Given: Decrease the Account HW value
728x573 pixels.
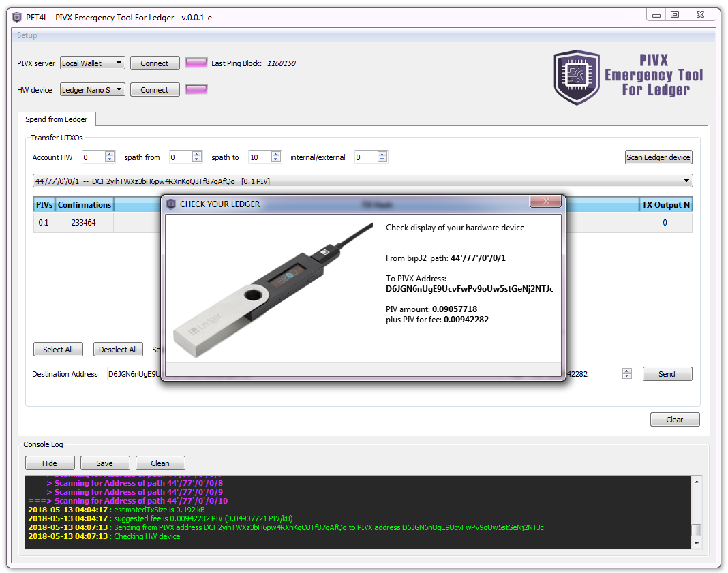Looking at the screenshot, I should 110,160.
